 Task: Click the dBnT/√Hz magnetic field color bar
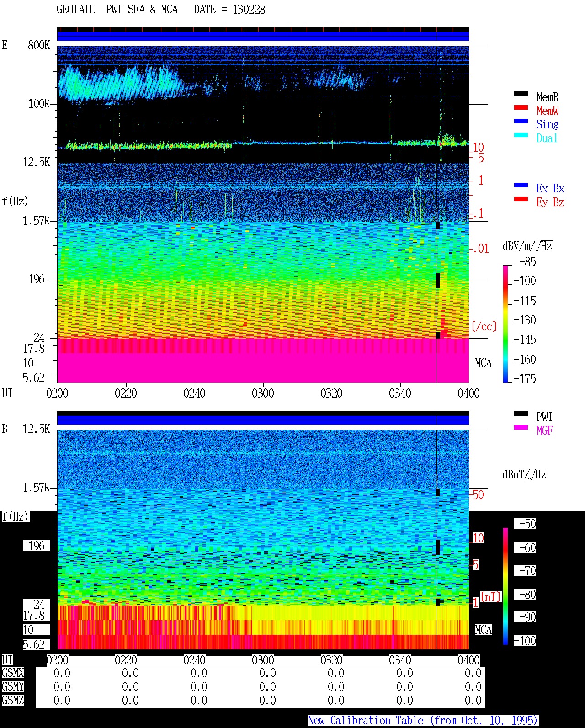tap(505, 586)
